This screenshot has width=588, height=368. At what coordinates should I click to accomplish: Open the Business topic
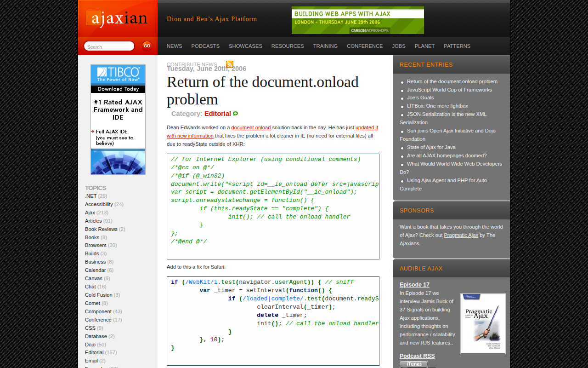pos(95,262)
